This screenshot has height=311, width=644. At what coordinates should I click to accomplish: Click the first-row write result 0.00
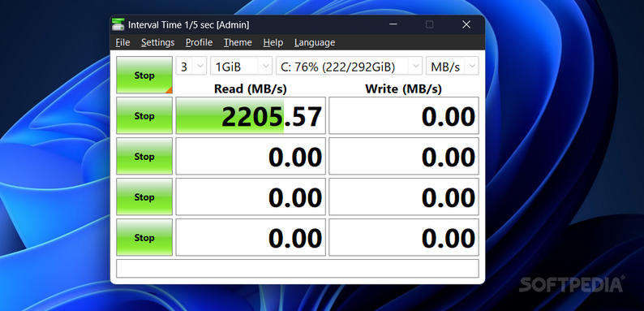coord(404,115)
